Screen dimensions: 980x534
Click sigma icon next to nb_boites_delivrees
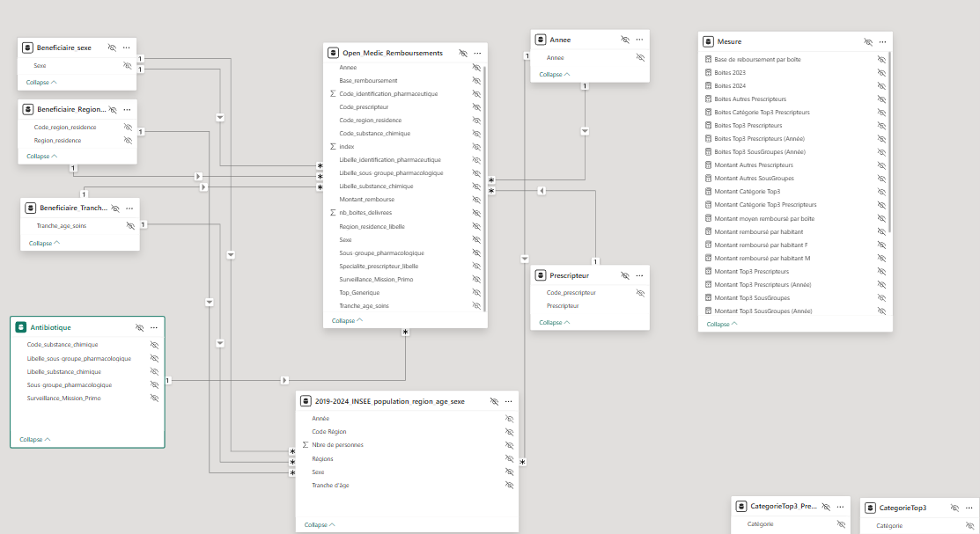pyautogui.click(x=333, y=213)
